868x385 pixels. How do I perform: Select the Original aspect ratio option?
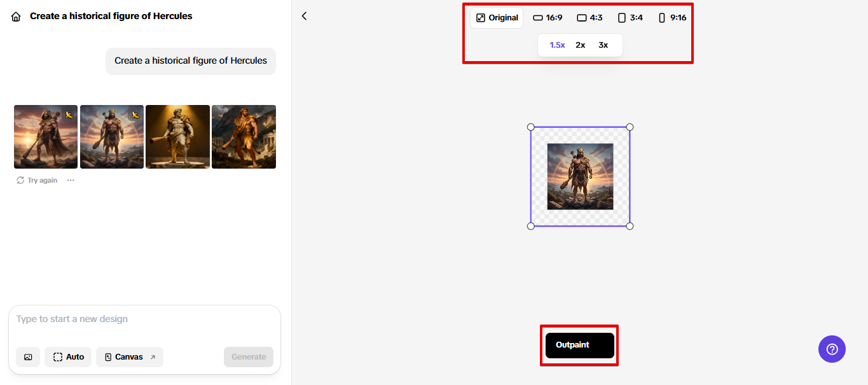497,18
